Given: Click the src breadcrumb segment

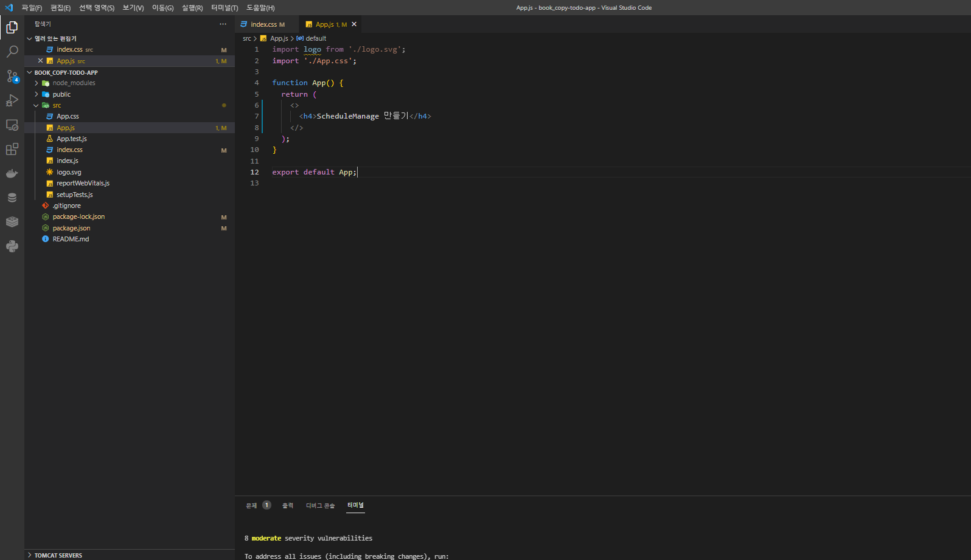Looking at the screenshot, I should [x=247, y=38].
